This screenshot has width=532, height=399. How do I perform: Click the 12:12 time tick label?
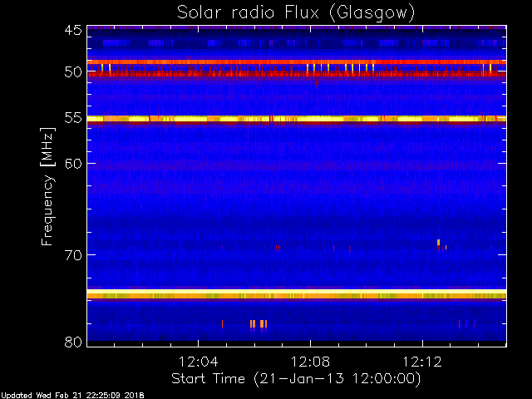click(422, 362)
